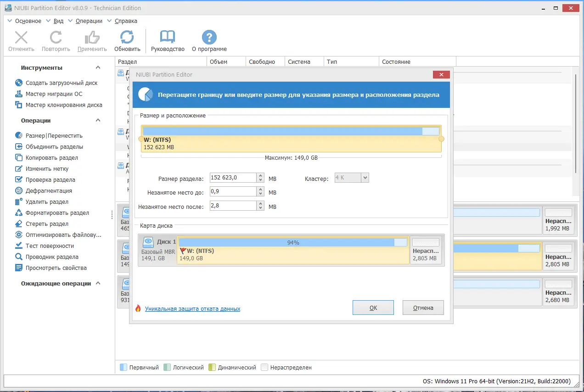Collapse the Операции section
The width and height of the screenshot is (584, 392).
pos(98,120)
